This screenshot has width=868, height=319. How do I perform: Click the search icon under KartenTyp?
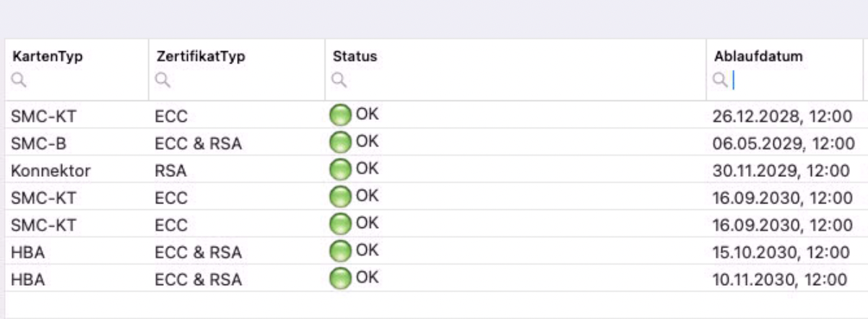pos(17,82)
